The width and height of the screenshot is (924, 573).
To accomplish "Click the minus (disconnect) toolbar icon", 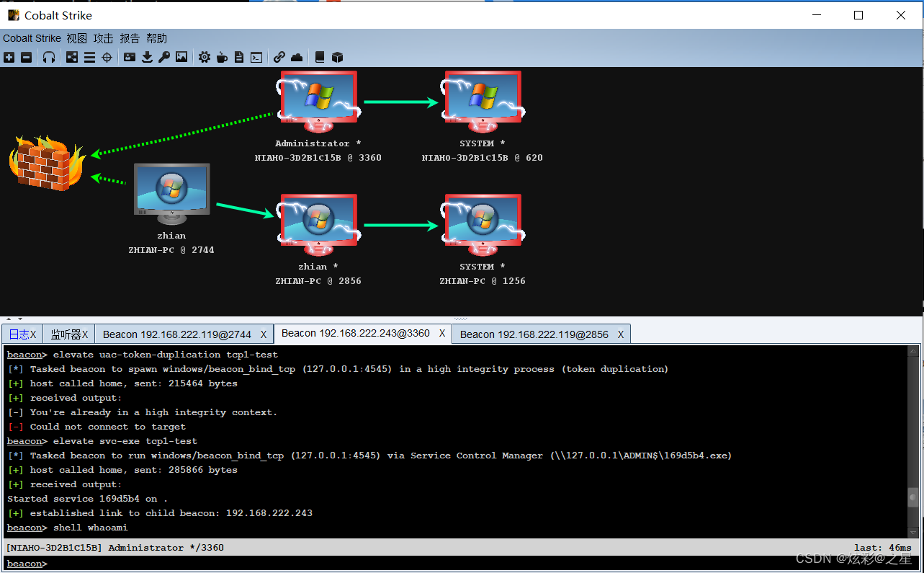I will [26, 57].
